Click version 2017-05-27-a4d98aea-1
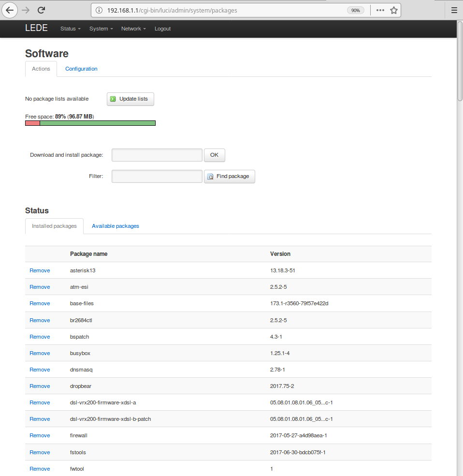 298,435
